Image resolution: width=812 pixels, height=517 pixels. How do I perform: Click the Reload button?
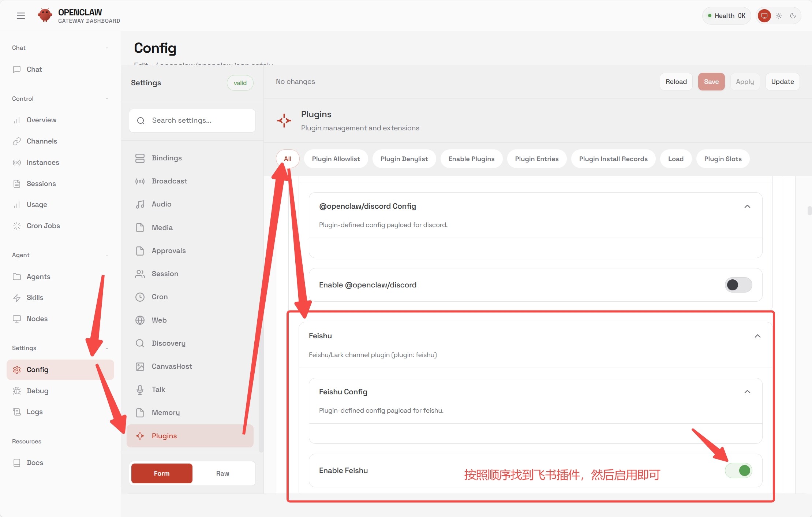(x=676, y=82)
